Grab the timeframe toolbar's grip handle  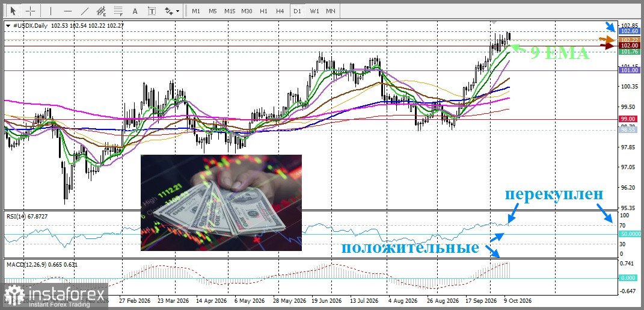[186, 11]
